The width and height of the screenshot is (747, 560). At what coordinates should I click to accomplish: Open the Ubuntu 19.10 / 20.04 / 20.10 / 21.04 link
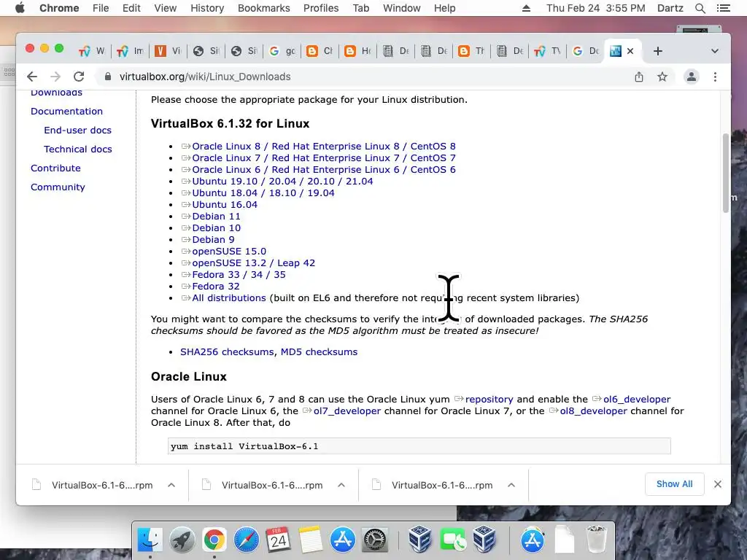click(x=282, y=181)
